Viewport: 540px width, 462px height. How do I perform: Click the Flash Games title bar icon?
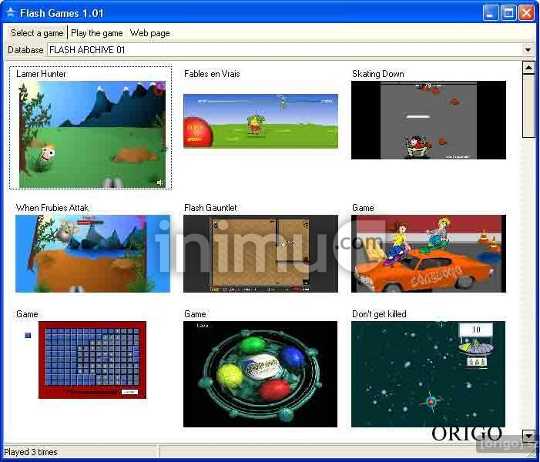click(x=10, y=13)
